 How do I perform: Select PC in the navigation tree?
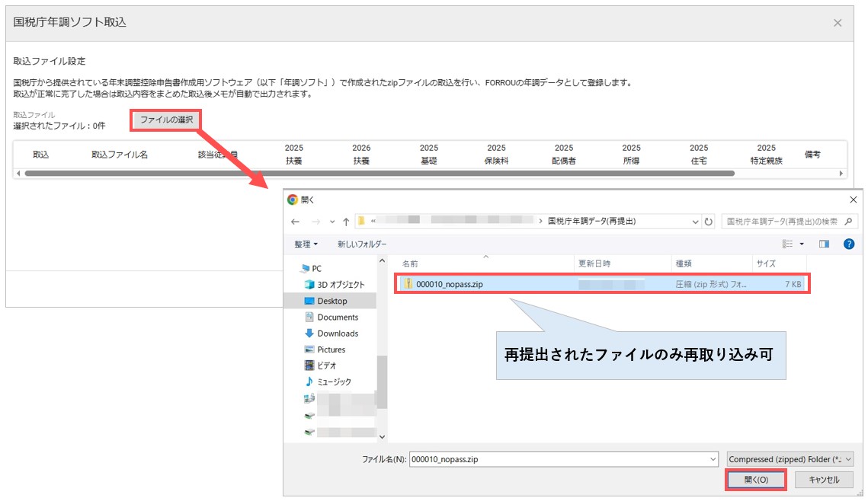(x=311, y=269)
